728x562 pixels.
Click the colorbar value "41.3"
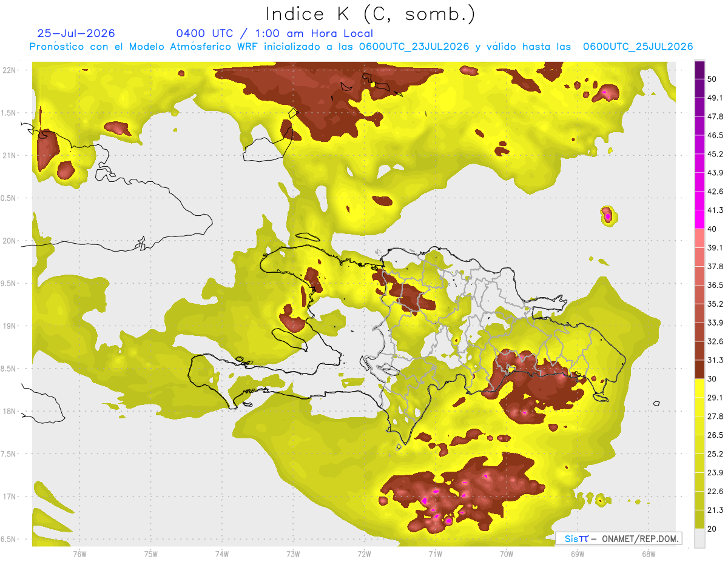click(x=715, y=210)
